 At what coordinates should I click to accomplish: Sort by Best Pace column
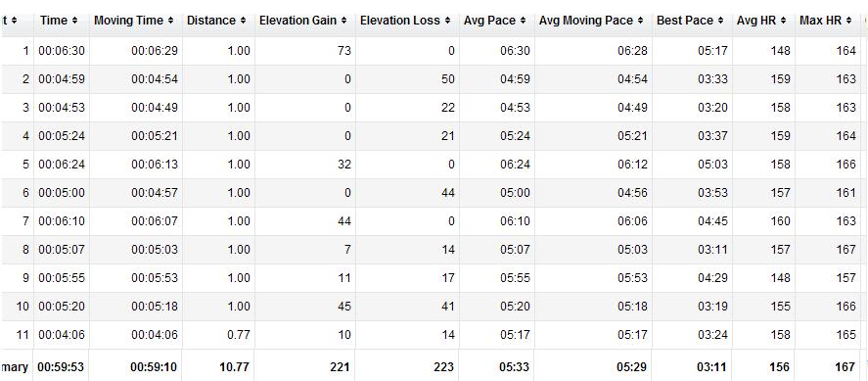690,21
